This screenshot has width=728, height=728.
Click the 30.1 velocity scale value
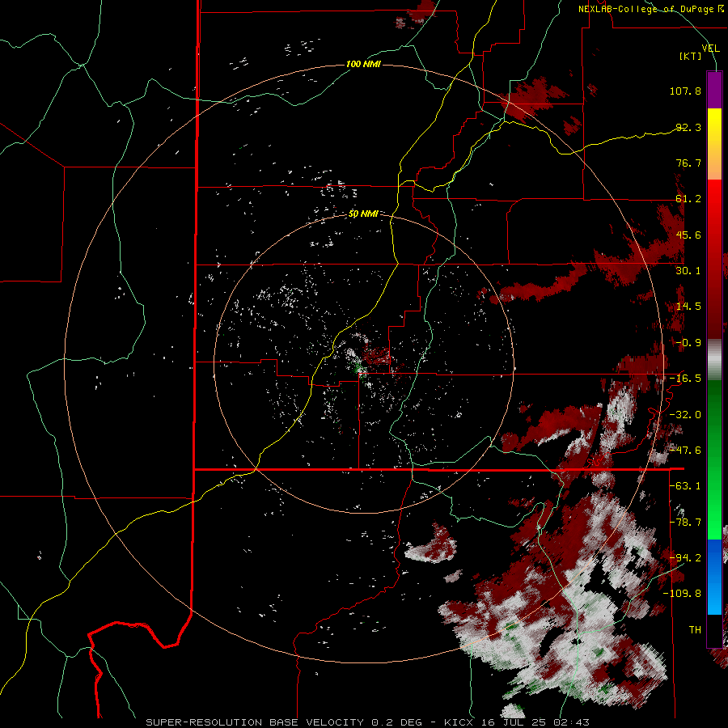[x=688, y=271]
